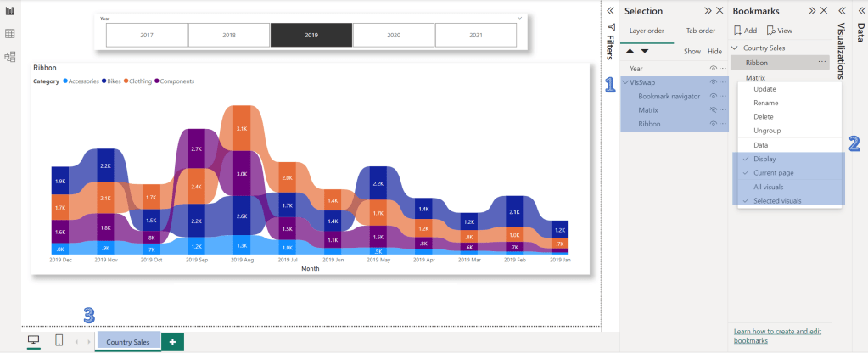The height and width of the screenshot is (353, 868).
Task: Choose Rename from the bookmark context menu
Action: pyautogui.click(x=765, y=103)
